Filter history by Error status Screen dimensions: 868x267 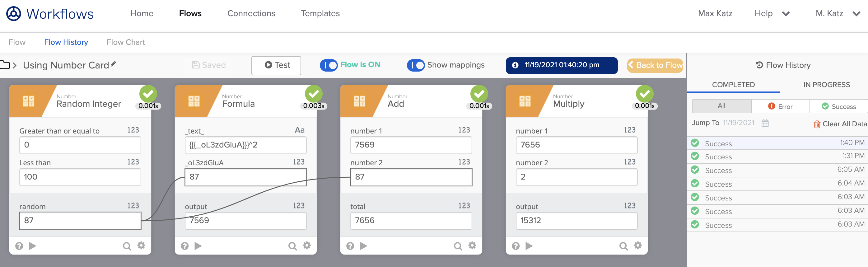(780, 106)
